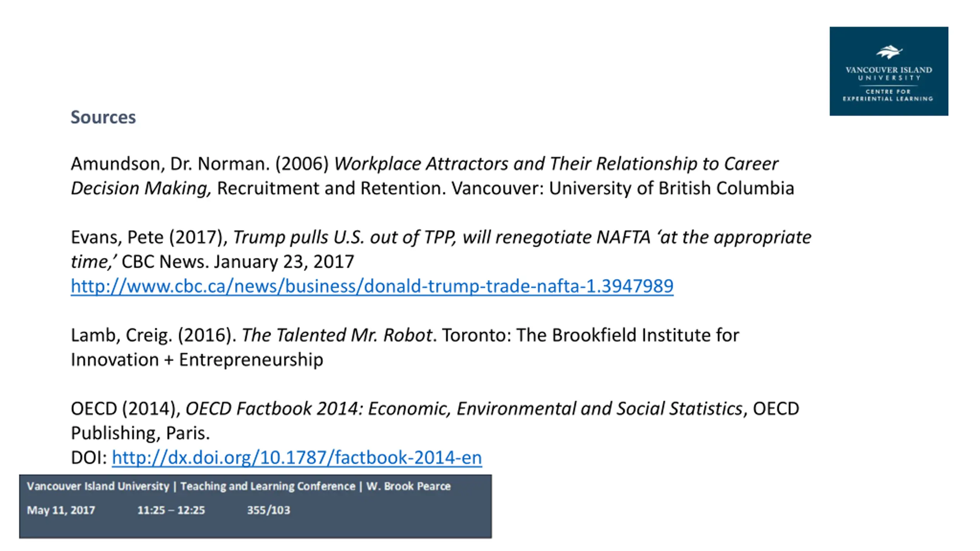Image resolution: width=980 pixels, height=551 pixels.
Task: Click the May 11, 2017 date
Action: pos(61,510)
